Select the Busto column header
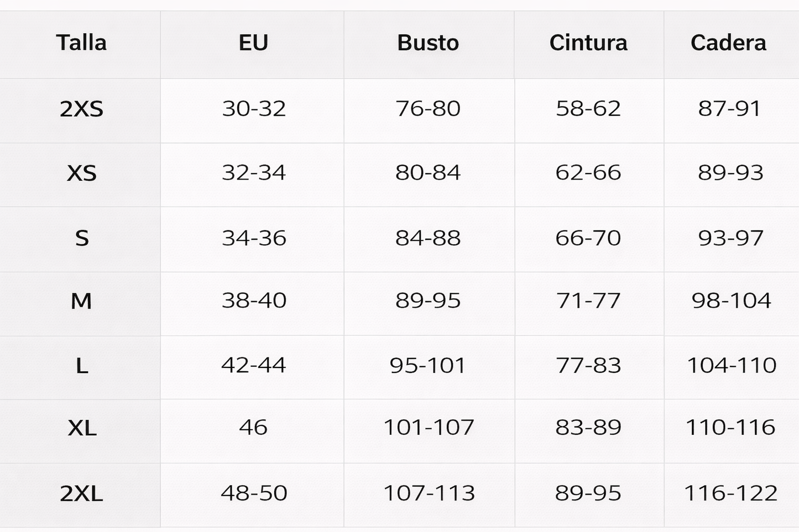 click(x=428, y=43)
